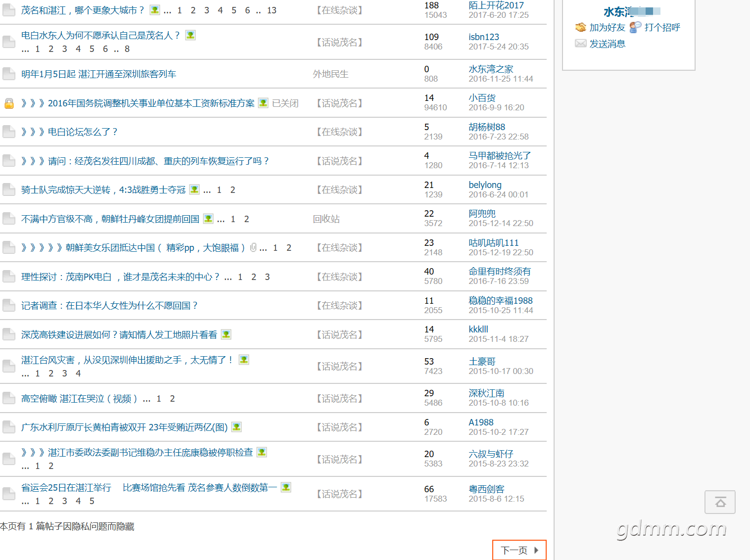The image size is (750, 560).
Task: Click image icon beside 骑士队完成惊天大逆转 thread
Action: tap(194, 189)
